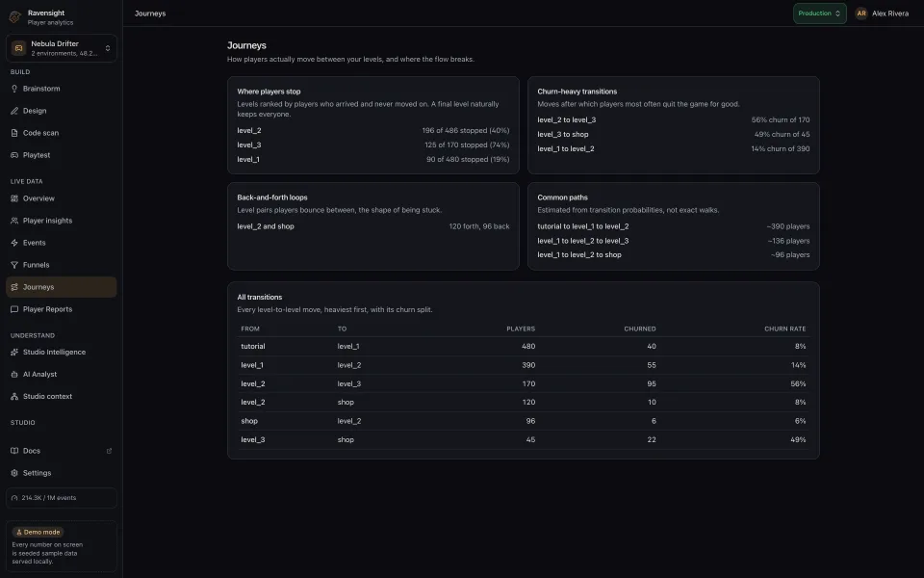Image resolution: width=924 pixels, height=578 pixels.
Task: Navigate to Funnels
Action: [62, 265]
